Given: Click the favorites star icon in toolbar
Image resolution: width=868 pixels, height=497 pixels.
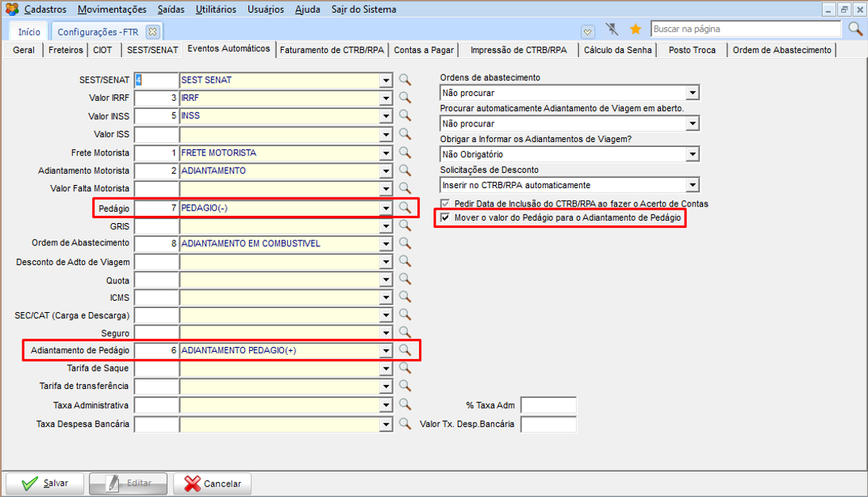Looking at the screenshot, I should pos(635,29).
